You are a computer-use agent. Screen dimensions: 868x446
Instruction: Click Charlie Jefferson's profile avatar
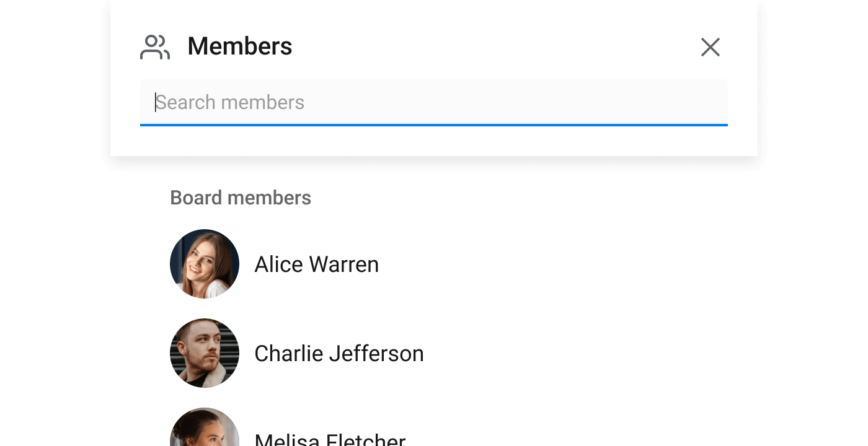204,353
